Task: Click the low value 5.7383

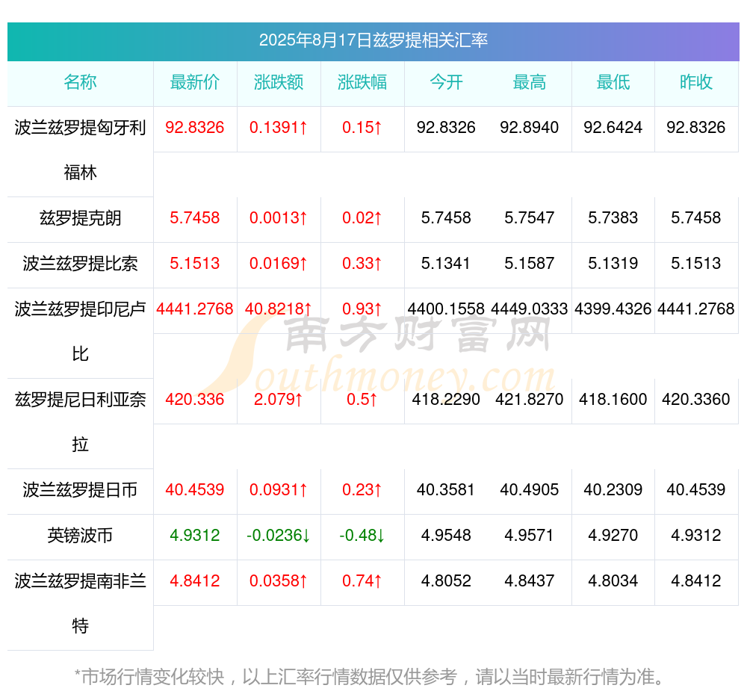Action: [613, 218]
